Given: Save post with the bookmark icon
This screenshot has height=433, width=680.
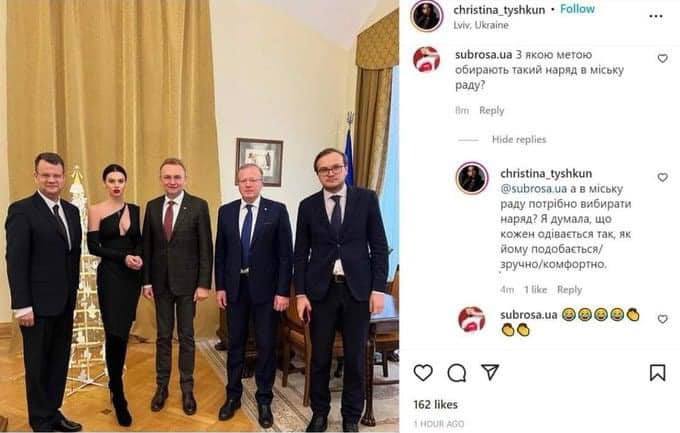Looking at the screenshot, I should pyautogui.click(x=657, y=373).
